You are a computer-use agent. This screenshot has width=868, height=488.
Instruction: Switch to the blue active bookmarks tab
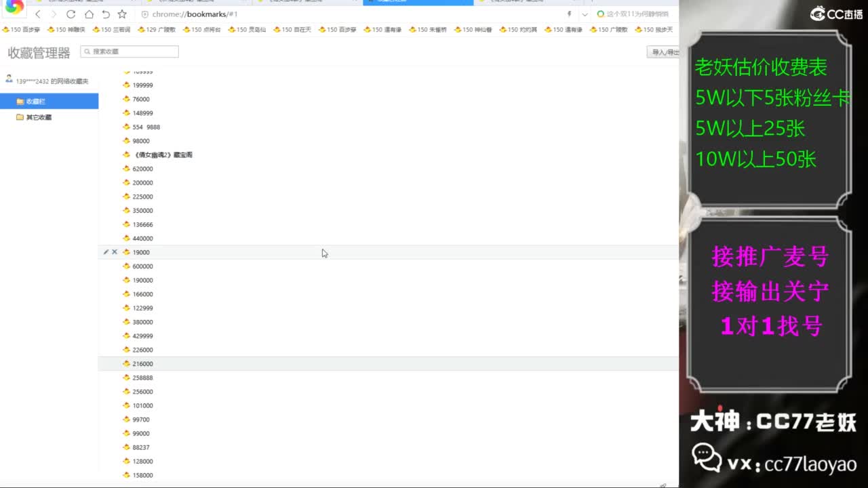[417, 2]
